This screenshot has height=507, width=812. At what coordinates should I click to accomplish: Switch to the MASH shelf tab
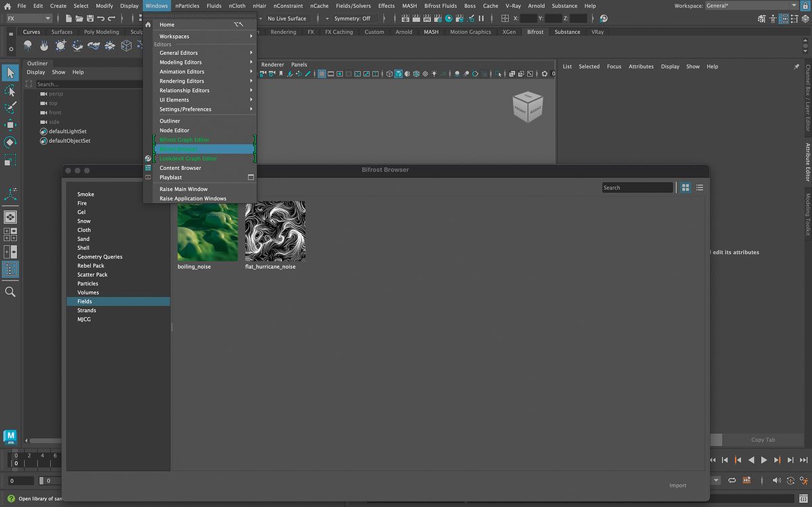click(x=430, y=32)
